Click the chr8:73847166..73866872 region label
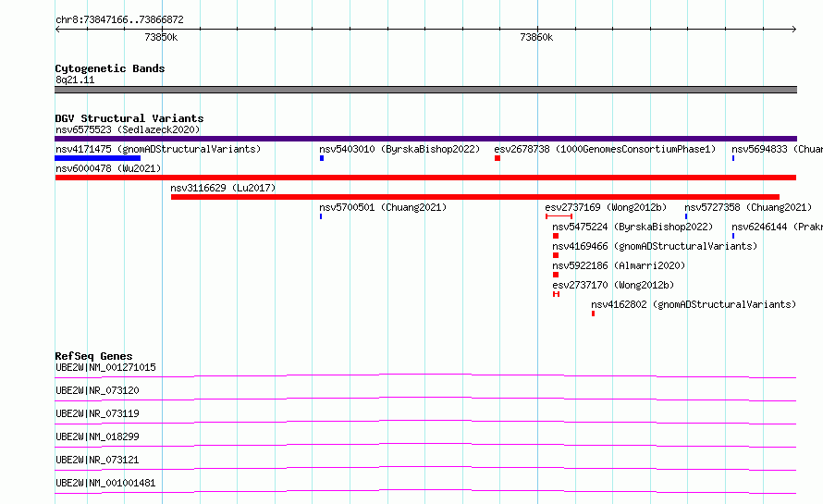823x504 pixels. (119, 19)
